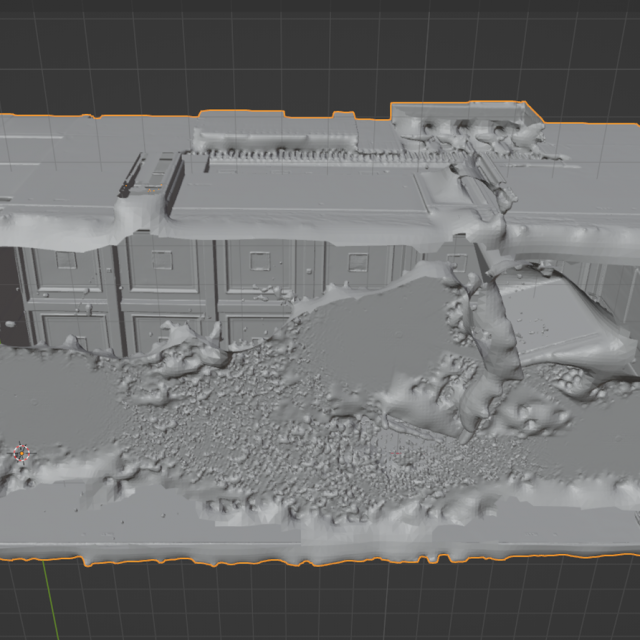The image size is (640, 640).
Task: Click the 3D cursor at the left edge
Action: pyautogui.click(x=20, y=454)
